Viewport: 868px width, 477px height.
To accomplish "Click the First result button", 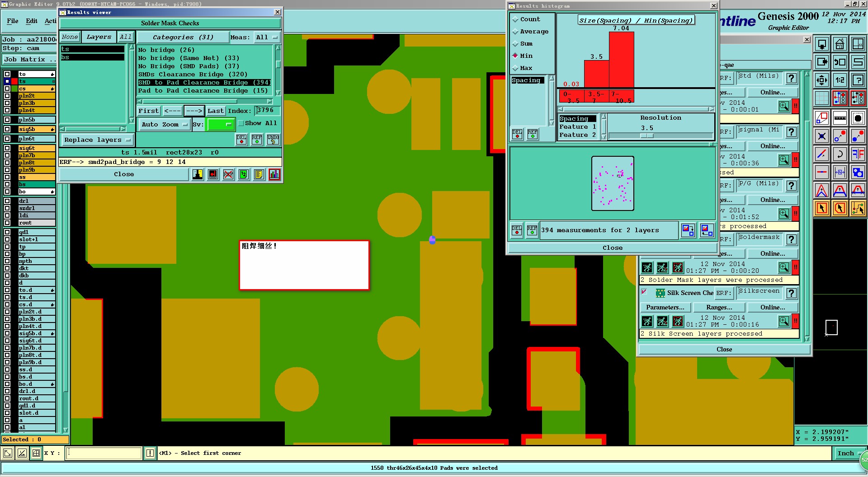I will pyautogui.click(x=149, y=111).
